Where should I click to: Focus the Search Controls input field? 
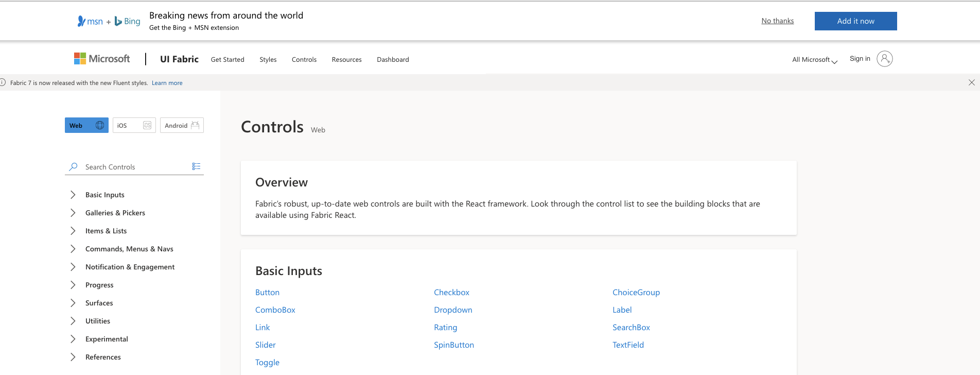click(134, 167)
